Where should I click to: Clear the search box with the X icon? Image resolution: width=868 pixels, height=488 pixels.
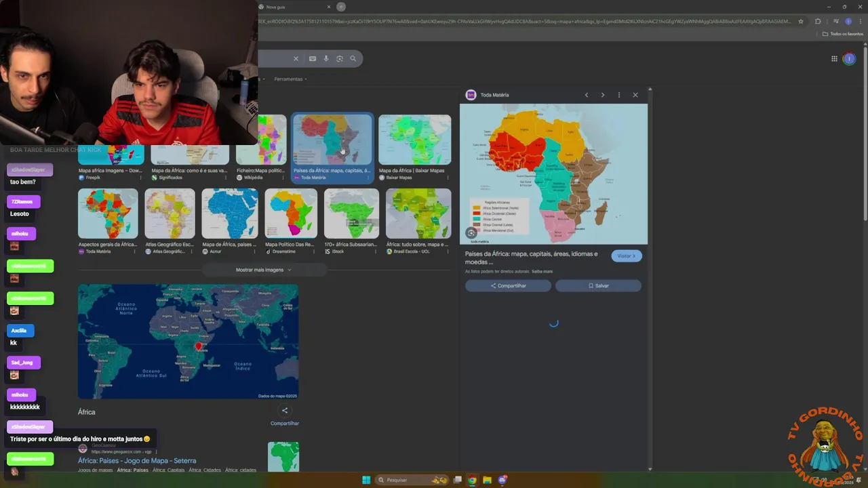click(x=296, y=59)
